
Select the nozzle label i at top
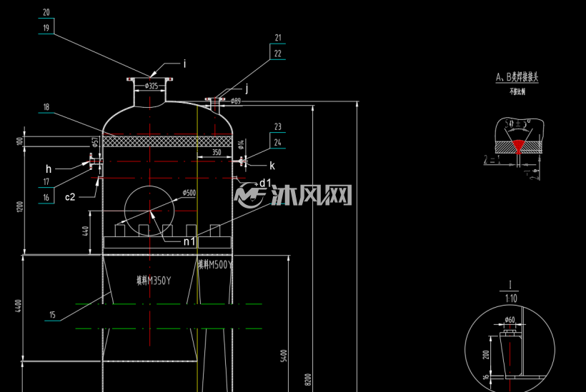pyautogui.click(x=184, y=64)
